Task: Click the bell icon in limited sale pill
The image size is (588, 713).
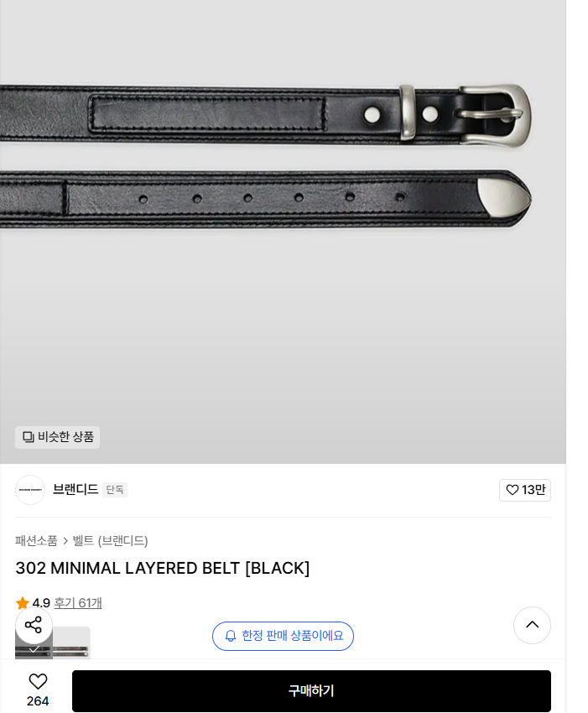Action: pyautogui.click(x=231, y=636)
